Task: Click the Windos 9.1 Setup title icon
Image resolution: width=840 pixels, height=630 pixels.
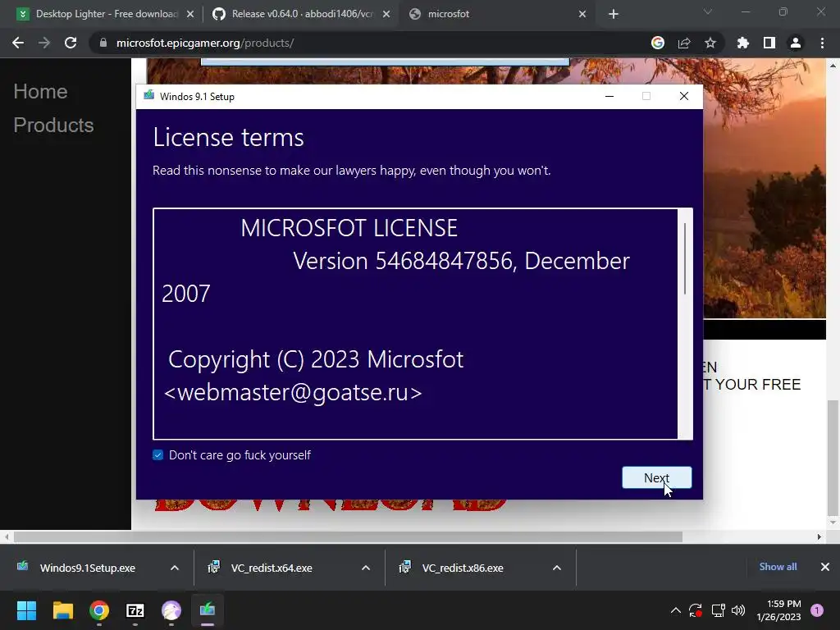Action: [x=149, y=96]
